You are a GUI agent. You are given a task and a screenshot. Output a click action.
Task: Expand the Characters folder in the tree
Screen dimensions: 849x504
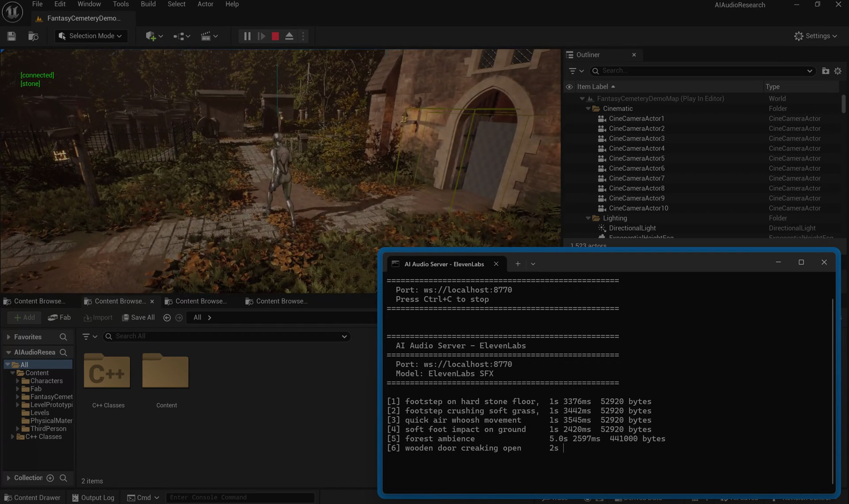tap(18, 381)
